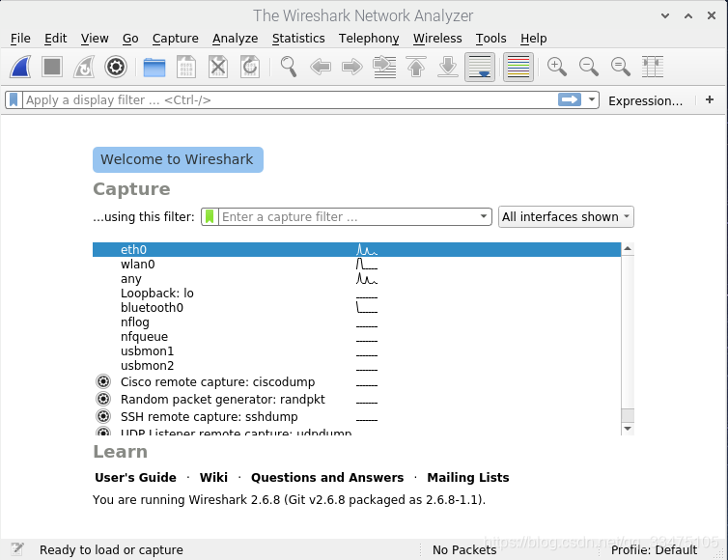
Task: Click the display filter bookmark icon
Action: coord(14,99)
